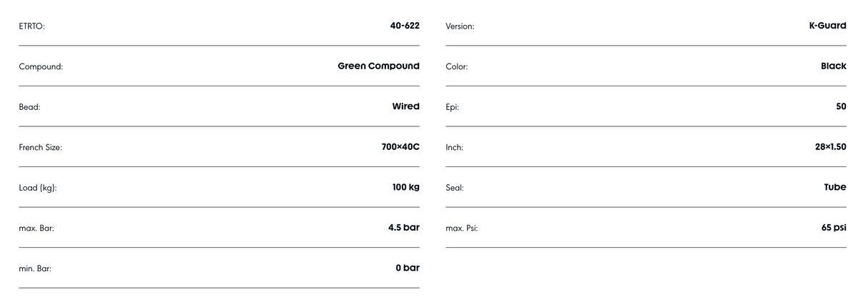This screenshot has height=297, width=868.
Task: Select the Tube seal value
Action: tap(835, 187)
